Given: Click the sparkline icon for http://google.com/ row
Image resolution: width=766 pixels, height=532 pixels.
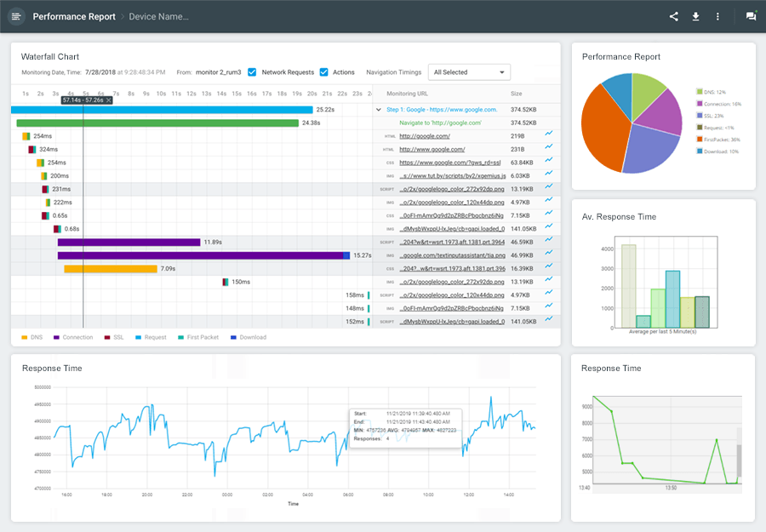Looking at the screenshot, I should (x=548, y=134).
